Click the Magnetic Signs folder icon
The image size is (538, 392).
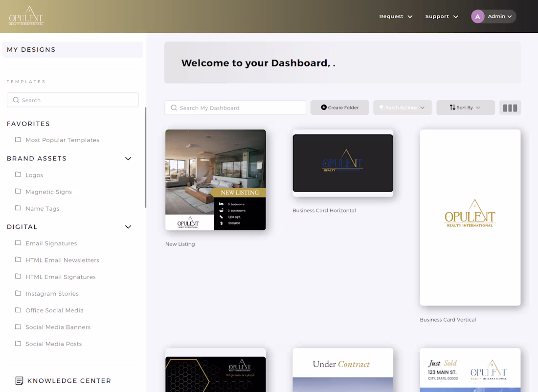(18, 192)
